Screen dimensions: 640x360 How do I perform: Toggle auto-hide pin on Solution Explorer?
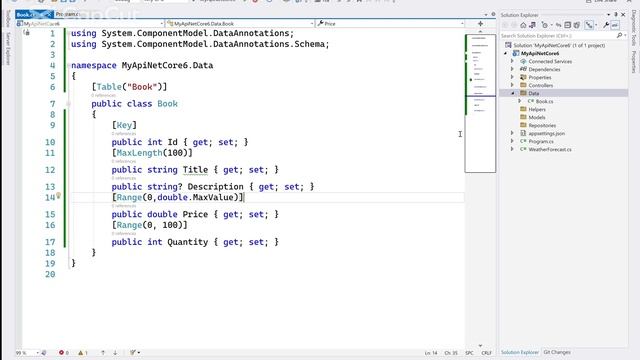click(x=616, y=15)
